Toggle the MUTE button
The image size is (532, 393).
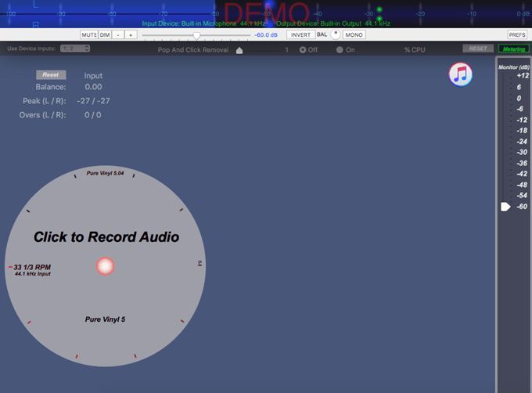tap(88, 35)
